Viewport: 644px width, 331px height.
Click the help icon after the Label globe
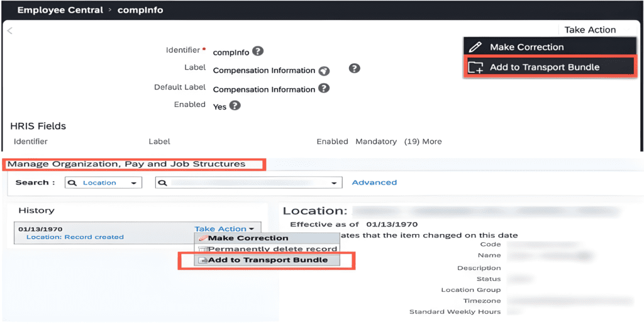pyautogui.click(x=355, y=68)
